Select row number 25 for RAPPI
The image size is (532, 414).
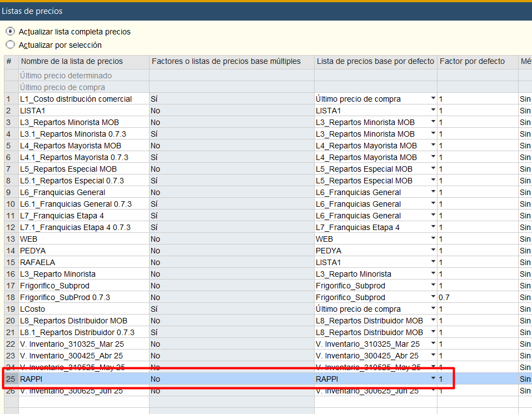tap(11, 379)
